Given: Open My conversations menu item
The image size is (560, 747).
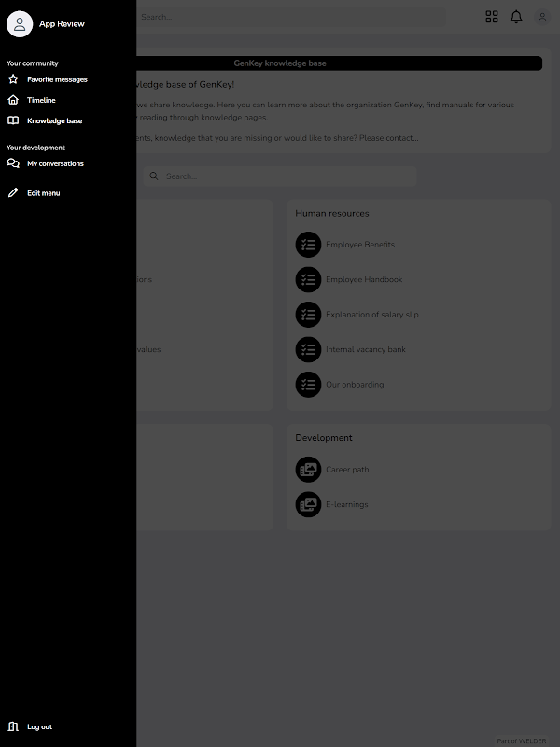Looking at the screenshot, I should click(55, 164).
